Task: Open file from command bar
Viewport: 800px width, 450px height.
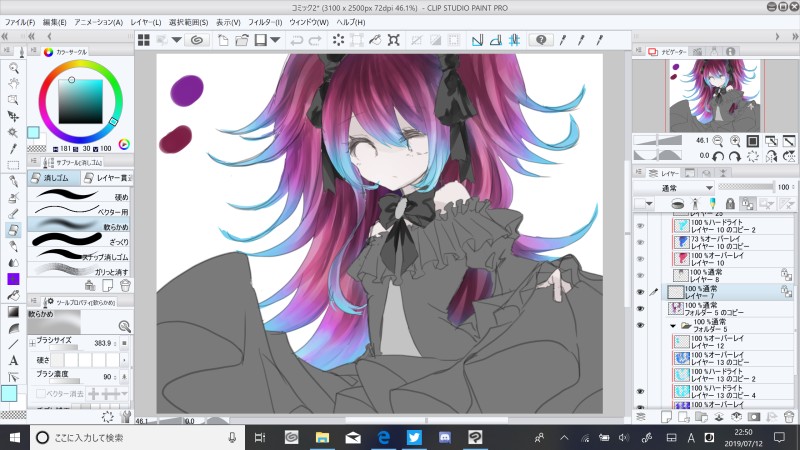Action: [x=242, y=40]
